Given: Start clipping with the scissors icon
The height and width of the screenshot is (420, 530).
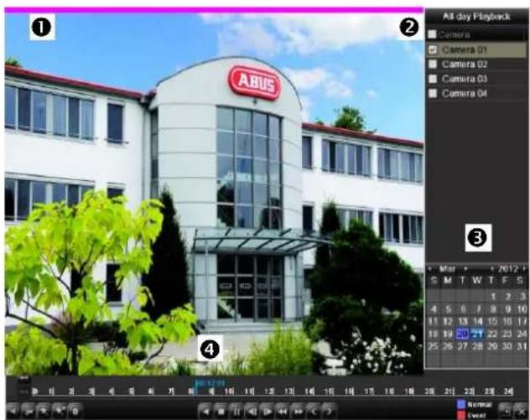Looking at the screenshot, I should (x=29, y=412).
